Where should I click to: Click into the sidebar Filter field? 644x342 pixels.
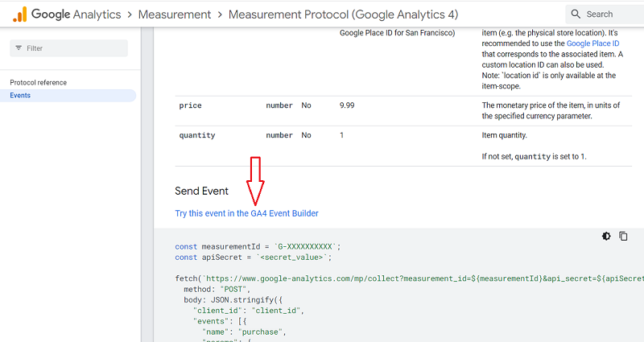(x=69, y=48)
